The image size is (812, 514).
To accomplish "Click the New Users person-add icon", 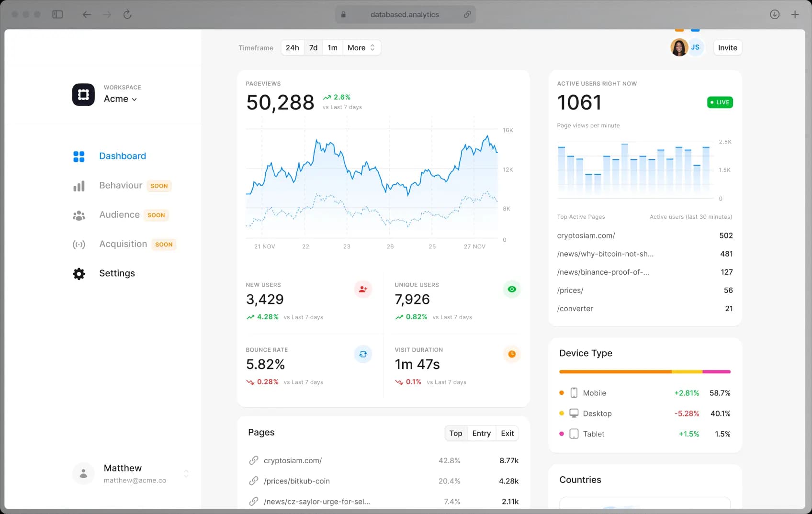I will coord(363,289).
